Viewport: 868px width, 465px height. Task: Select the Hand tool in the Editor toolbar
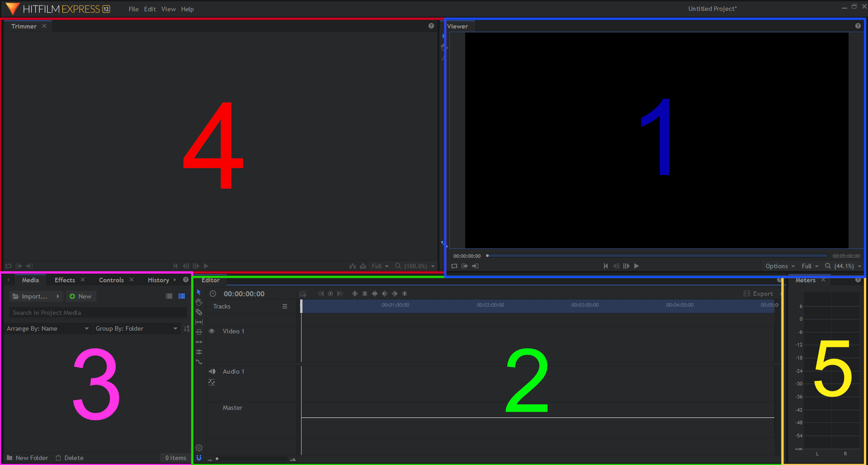tap(199, 302)
